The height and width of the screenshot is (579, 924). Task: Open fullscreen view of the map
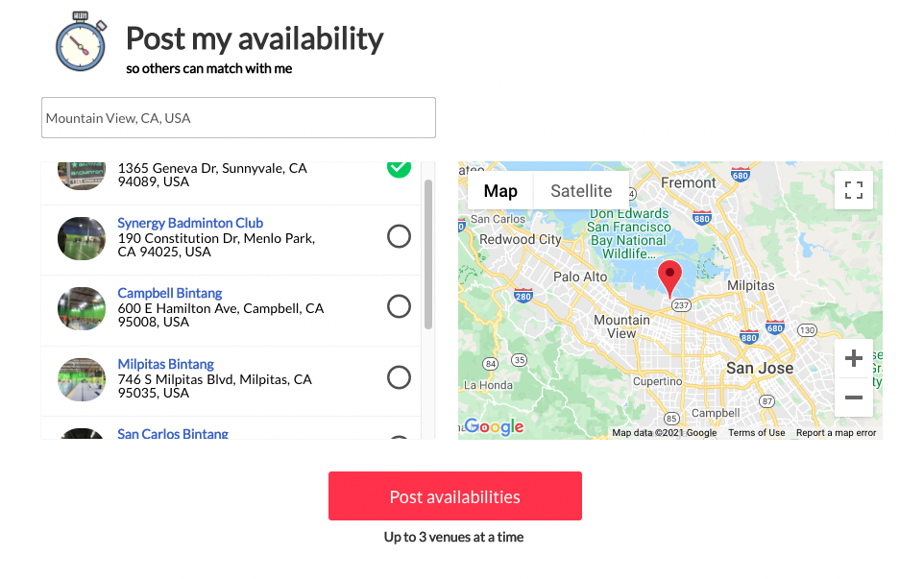click(853, 189)
